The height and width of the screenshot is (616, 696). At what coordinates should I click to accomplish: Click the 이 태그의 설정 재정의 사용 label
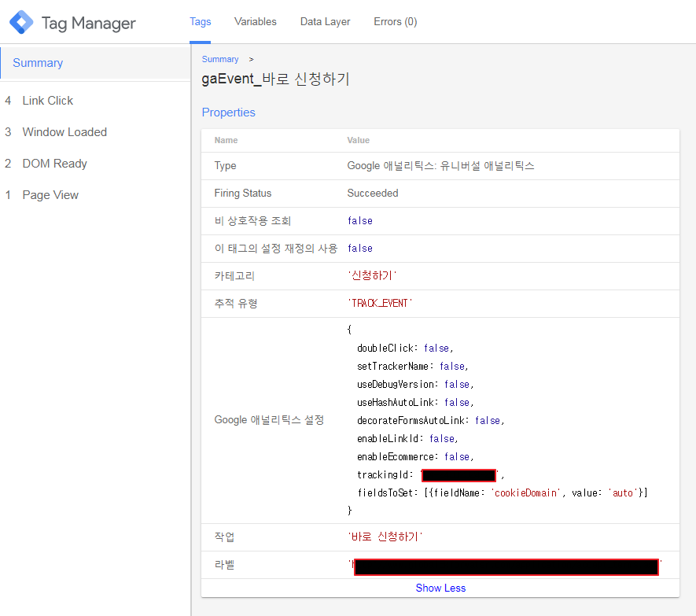point(276,249)
